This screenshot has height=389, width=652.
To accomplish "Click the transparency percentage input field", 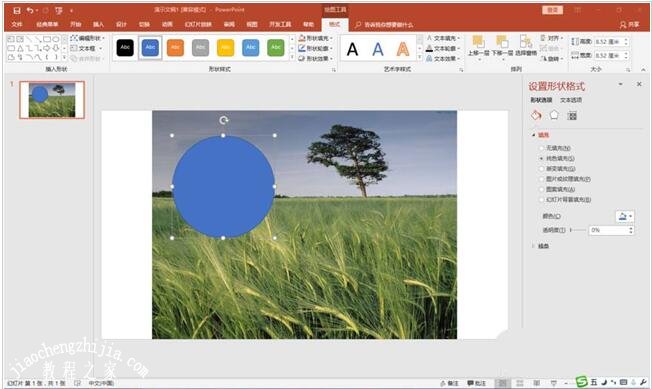I will click(608, 230).
